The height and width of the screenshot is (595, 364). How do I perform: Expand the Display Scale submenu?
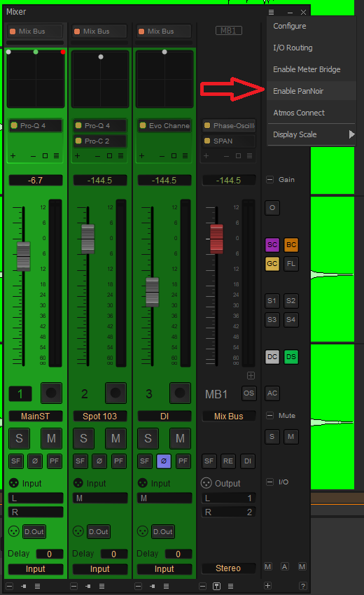tap(311, 134)
